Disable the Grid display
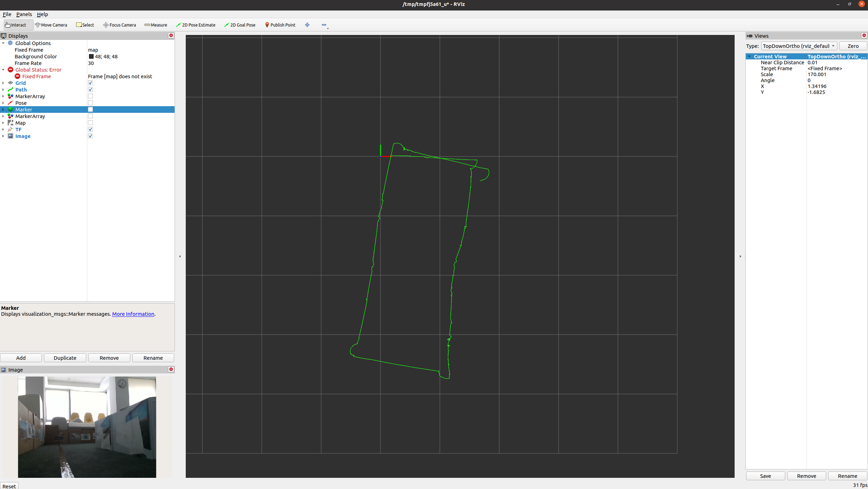 (90, 83)
